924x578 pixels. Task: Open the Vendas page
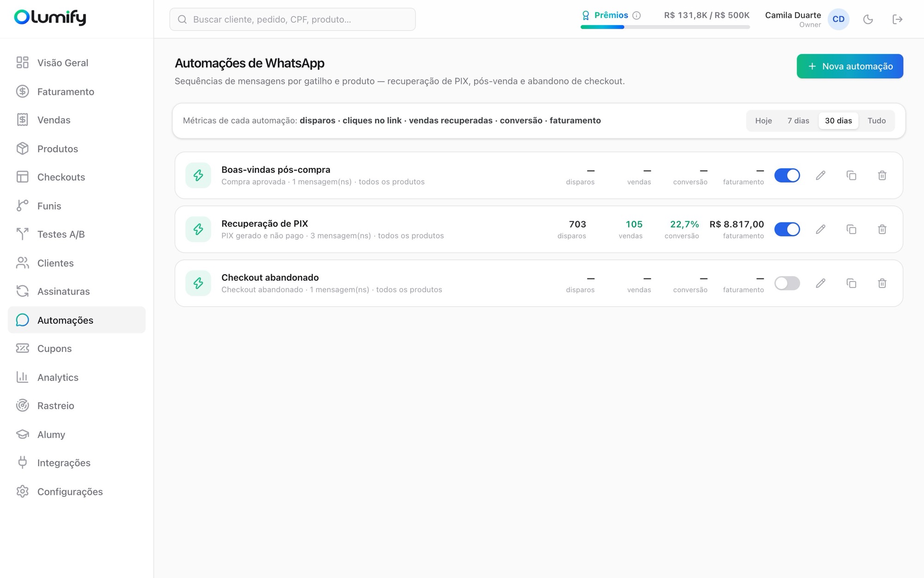(x=77, y=120)
